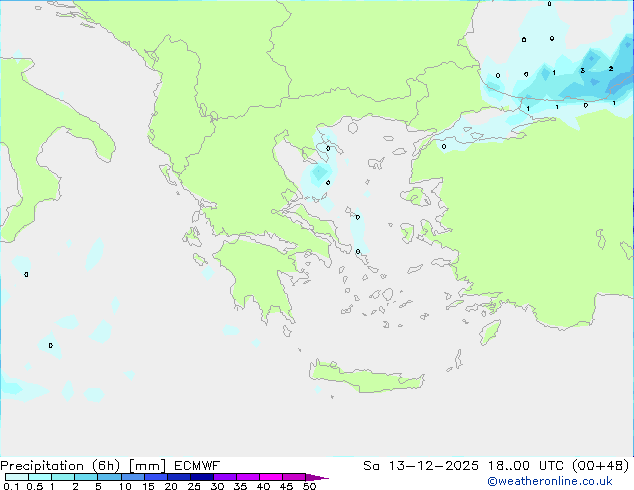Click the 0.5–1 mm legend color swatch
The image size is (634, 490).
(x=40, y=477)
